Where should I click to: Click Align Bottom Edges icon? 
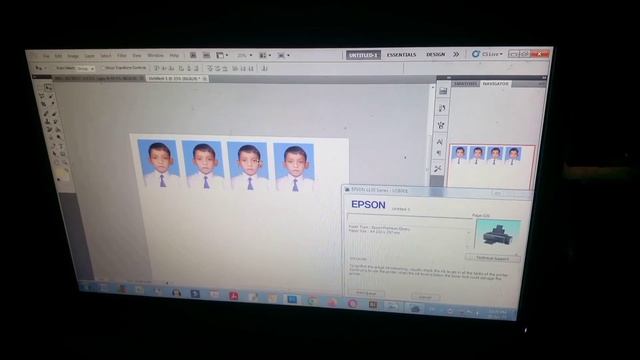click(x=172, y=68)
